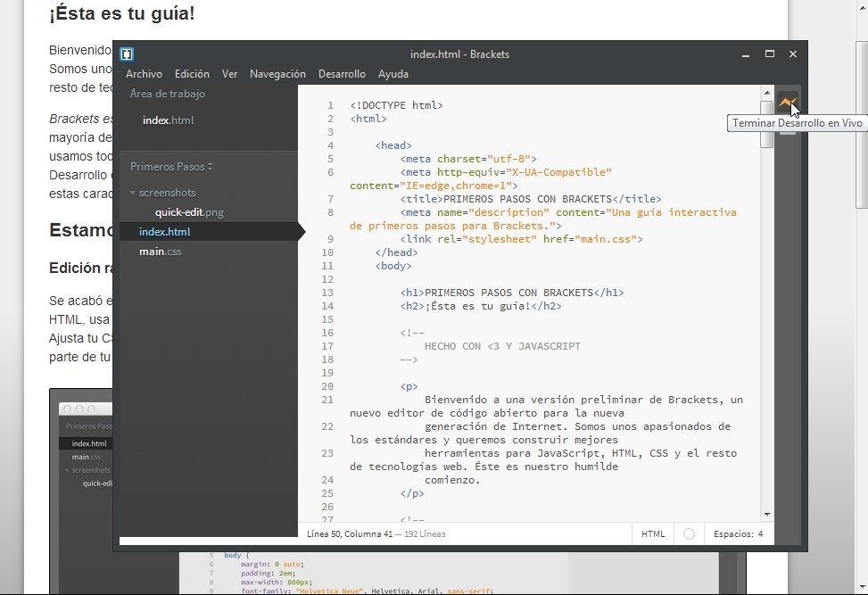Open the Archivo menu
The width and height of the screenshot is (868, 595).
tap(144, 74)
